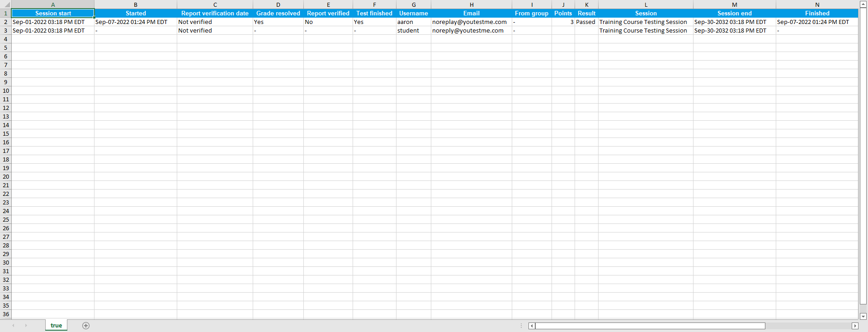Select the Result cell "Passed"
868x332 pixels.
click(587, 22)
